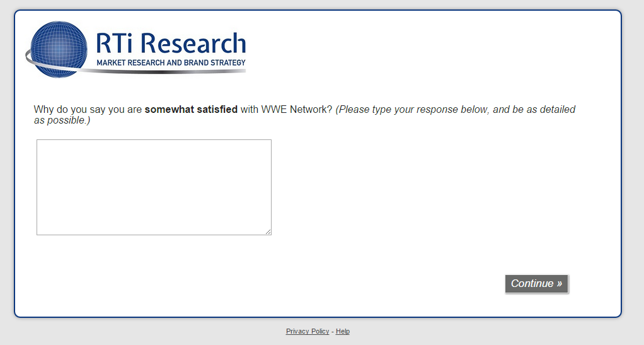This screenshot has width=644, height=345.
Task: Open the Privacy Policy link
Action: pyautogui.click(x=308, y=331)
